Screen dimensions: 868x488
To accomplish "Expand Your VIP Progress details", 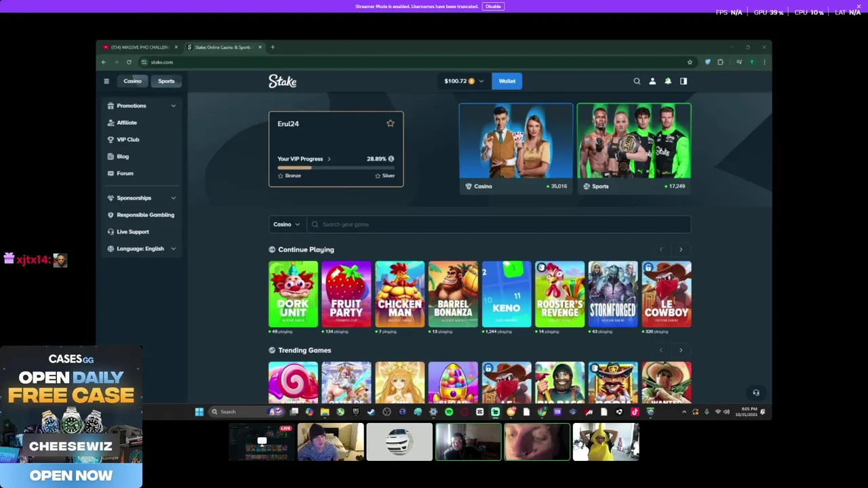I will tap(304, 159).
